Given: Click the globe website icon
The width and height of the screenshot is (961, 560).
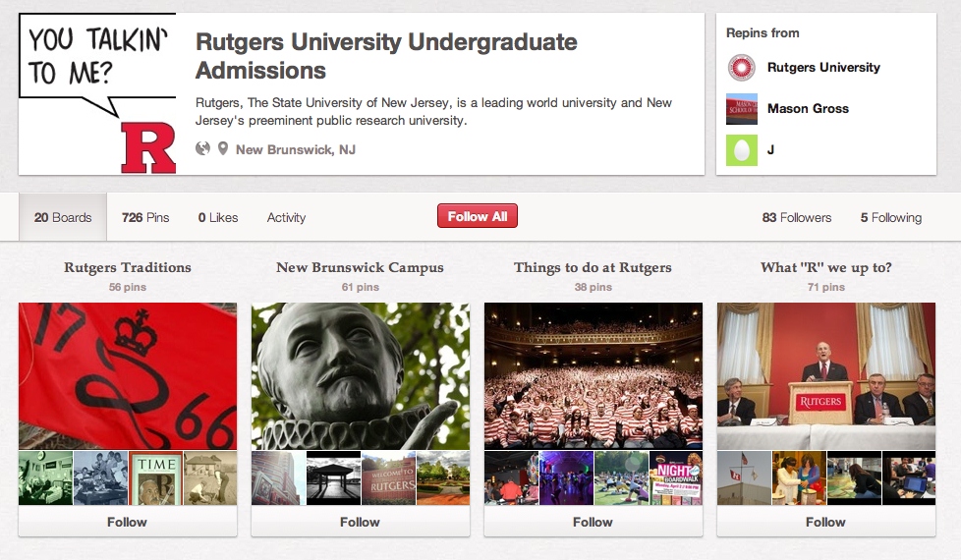Looking at the screenshot, I should pos(202,148).
